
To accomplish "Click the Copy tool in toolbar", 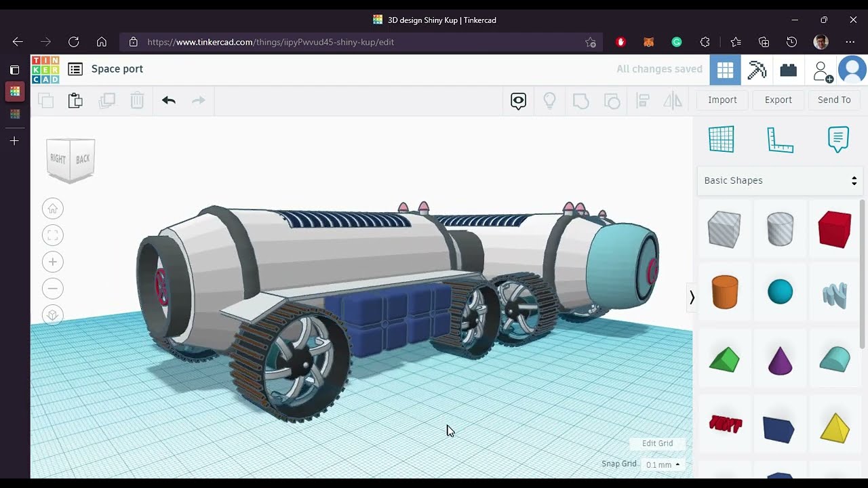I will 45,100.
